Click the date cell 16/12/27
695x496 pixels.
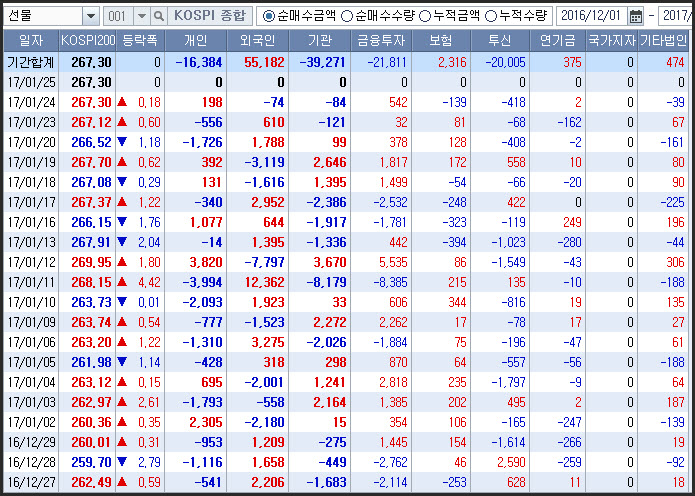tap(31, 482)
